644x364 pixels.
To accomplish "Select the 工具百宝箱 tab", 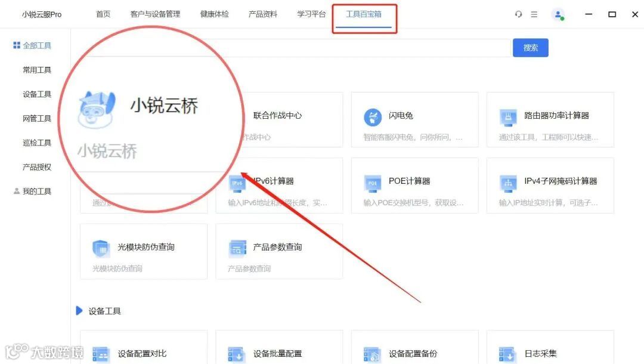I will 364,14.
